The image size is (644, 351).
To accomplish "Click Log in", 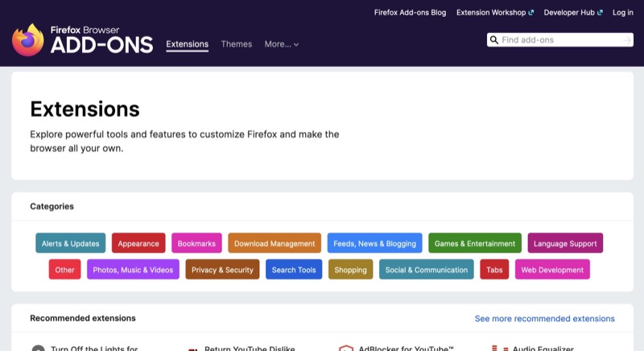I will coord(622,12).
